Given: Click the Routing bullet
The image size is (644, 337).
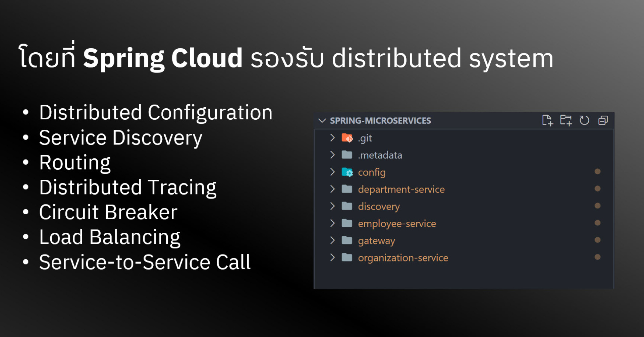Looking at the screenshot, I should (x=75, y=163).
